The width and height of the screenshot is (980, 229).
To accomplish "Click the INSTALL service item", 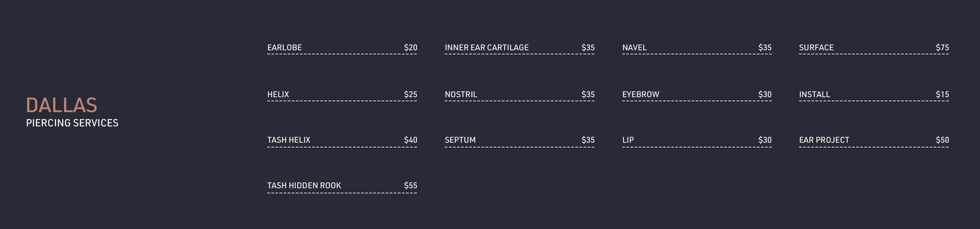I will tap(814, 94).
